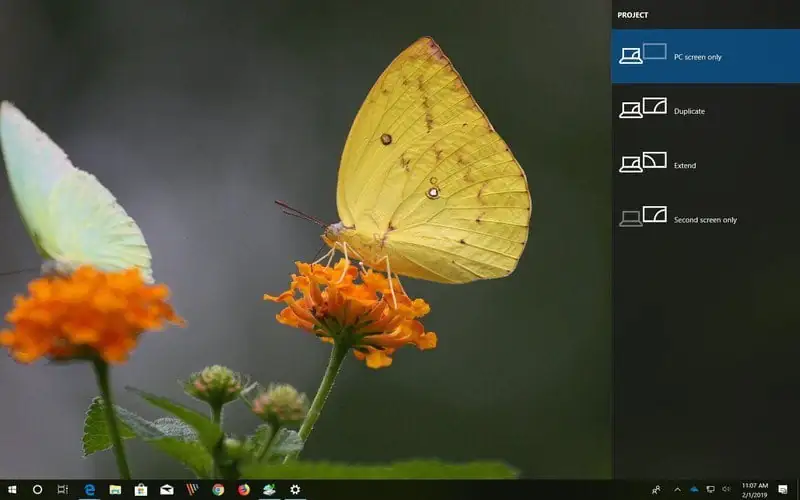Click the OneDrive cloud tray icon

694,490
